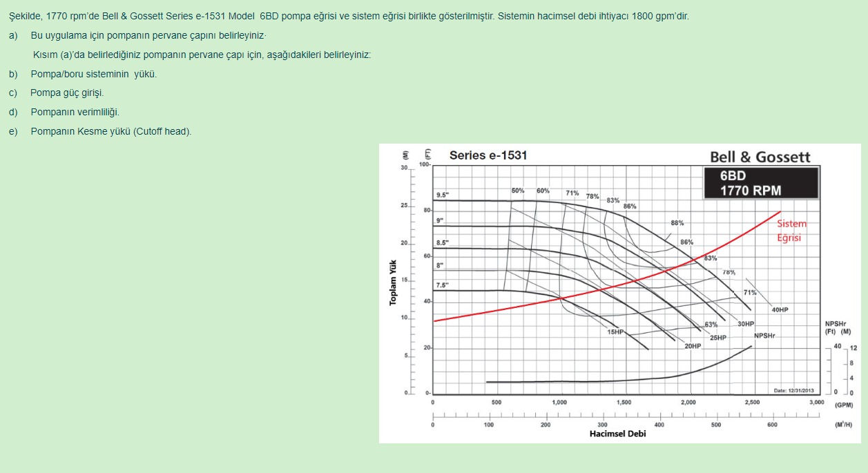Select the NPSHr curve label
Viewport: 868px width, 473px height.
(x=764, y=336)
